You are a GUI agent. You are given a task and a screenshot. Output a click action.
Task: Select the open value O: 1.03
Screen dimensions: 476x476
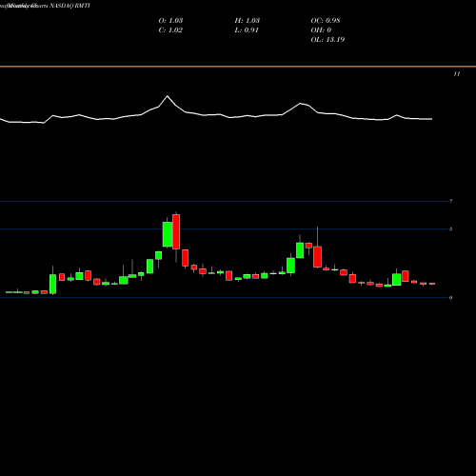pos(170,21)
